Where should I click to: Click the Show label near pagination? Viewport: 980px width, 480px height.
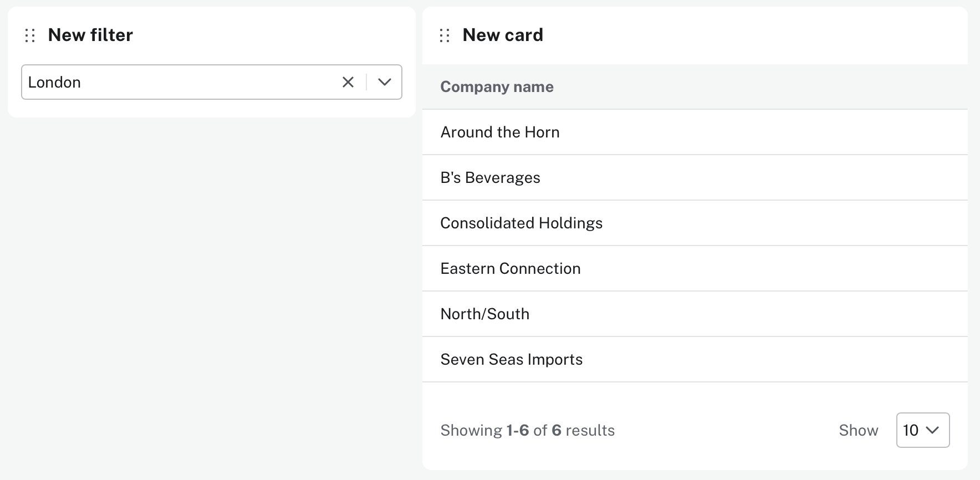click(858, 430)
